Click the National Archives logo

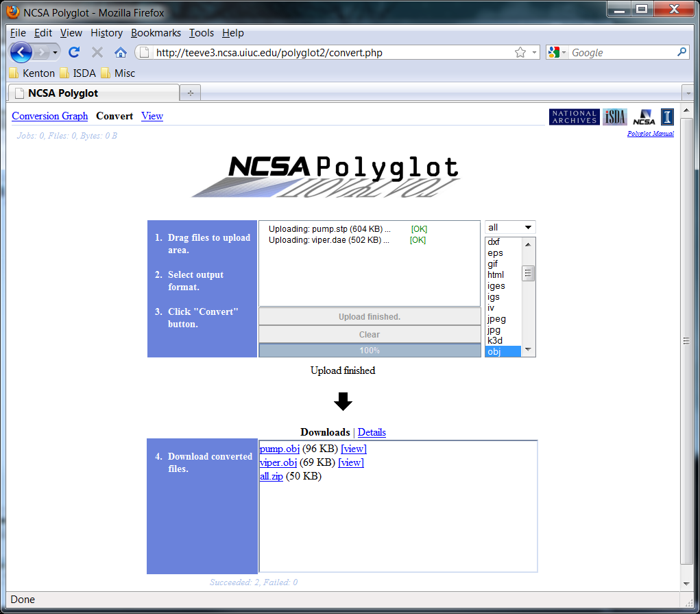pyautogui.click(x=574, y=117)
